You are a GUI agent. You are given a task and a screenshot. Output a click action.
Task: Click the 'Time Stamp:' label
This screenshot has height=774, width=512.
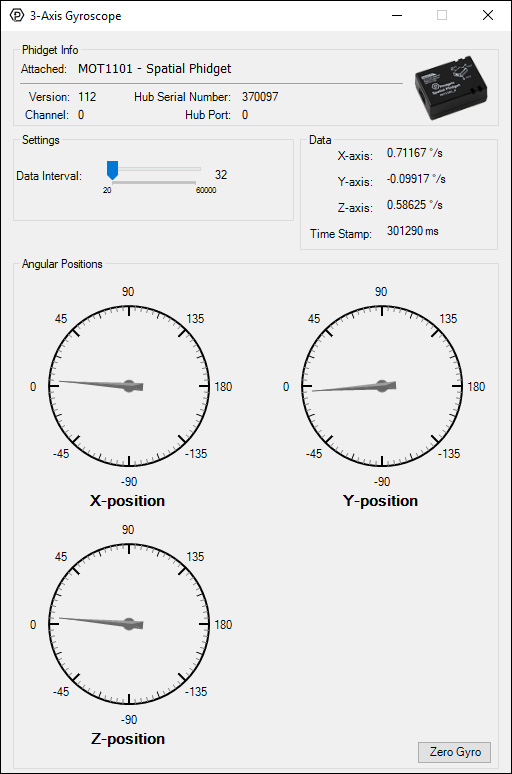pos(341,234)
